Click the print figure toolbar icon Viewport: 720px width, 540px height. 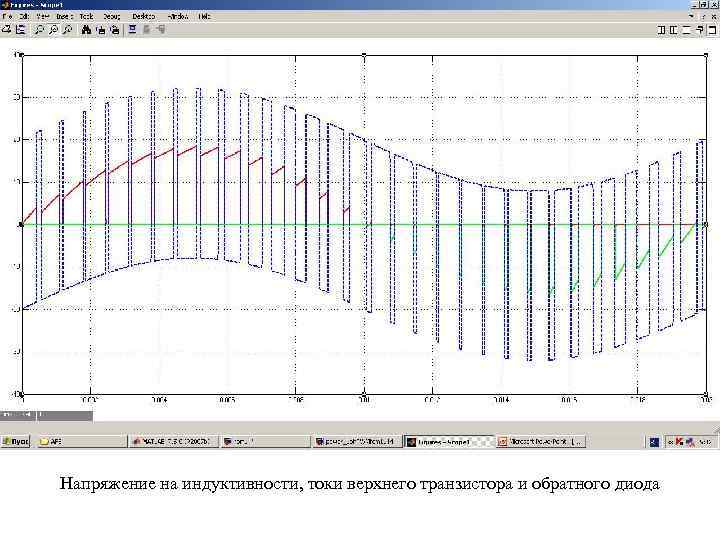tap(6, 30)
